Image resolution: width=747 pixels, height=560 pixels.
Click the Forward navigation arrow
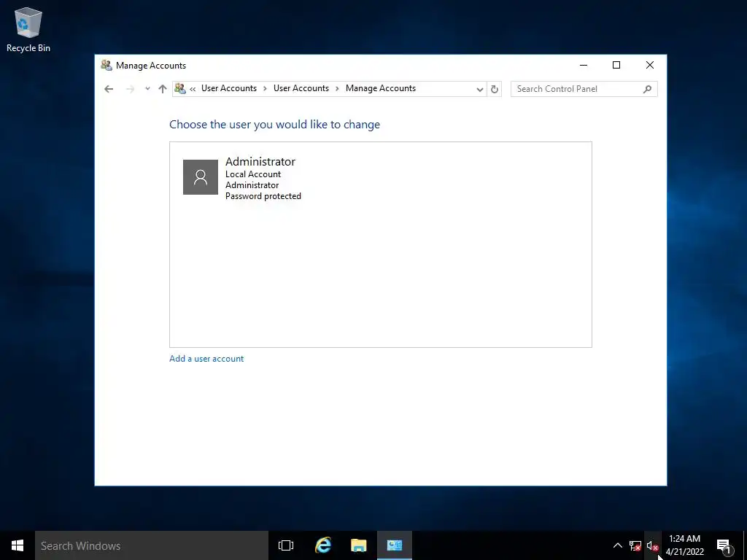(x=130, y=89)
